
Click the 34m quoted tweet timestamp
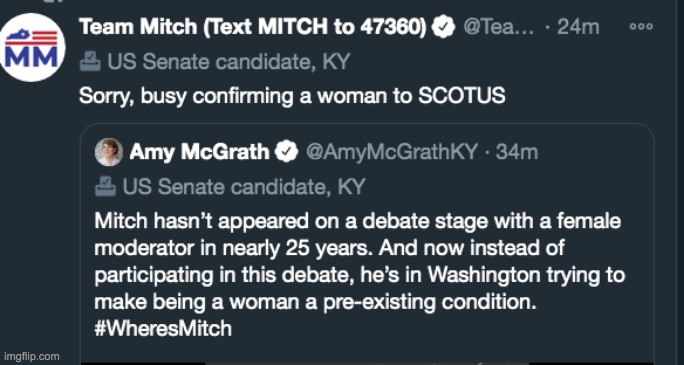pos(516,152)
